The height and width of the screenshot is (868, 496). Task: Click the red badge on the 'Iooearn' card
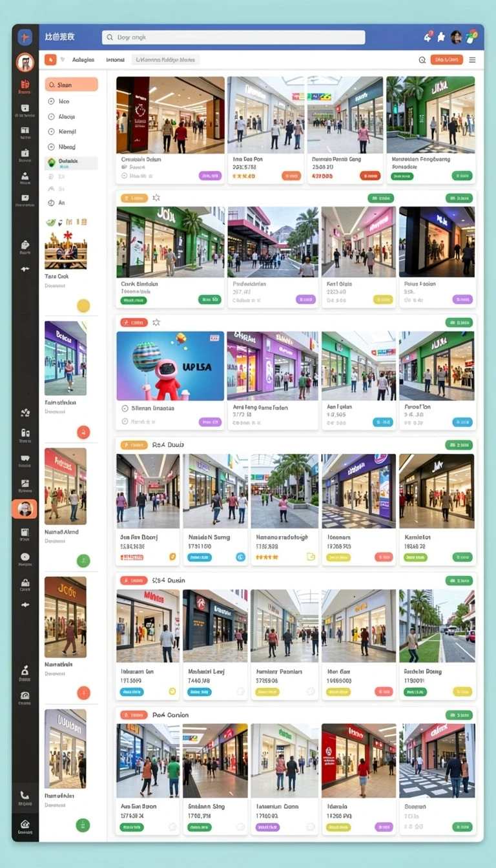click(x=383, y=557)
